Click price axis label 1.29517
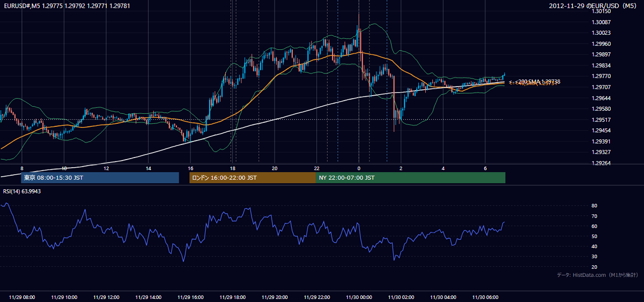The height and width of the screenshot is (302, 644). 601,119
